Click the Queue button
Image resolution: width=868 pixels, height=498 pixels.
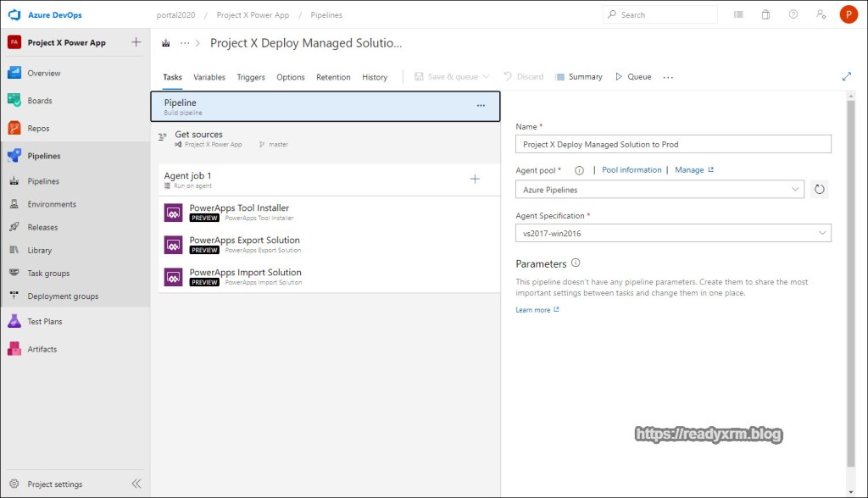coord(633,77)
